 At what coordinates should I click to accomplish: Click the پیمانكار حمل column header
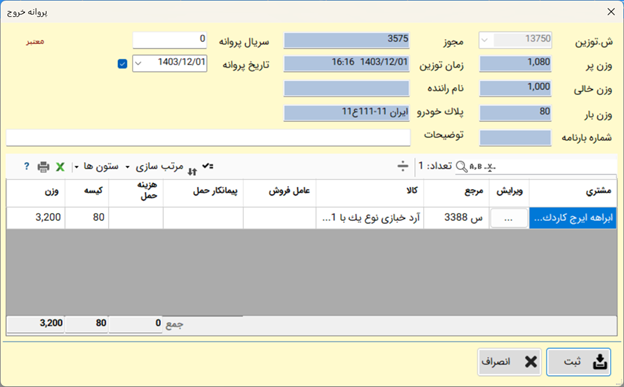(x=203, y=193)
